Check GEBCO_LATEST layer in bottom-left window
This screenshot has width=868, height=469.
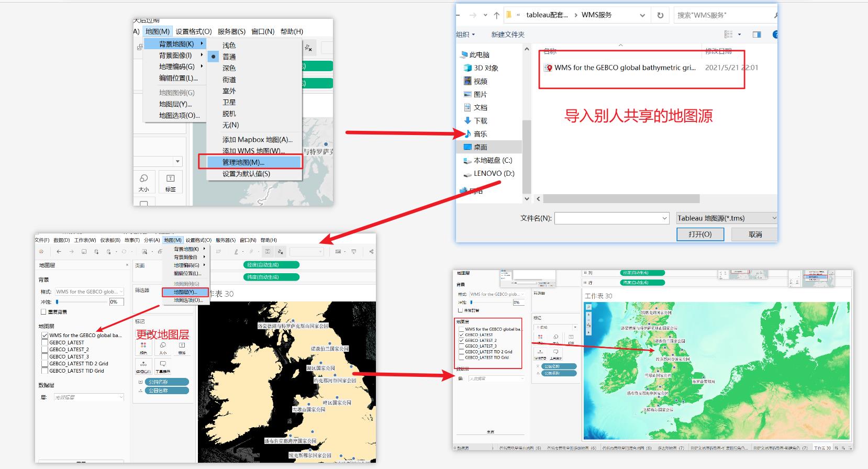[x=44, y=342]
